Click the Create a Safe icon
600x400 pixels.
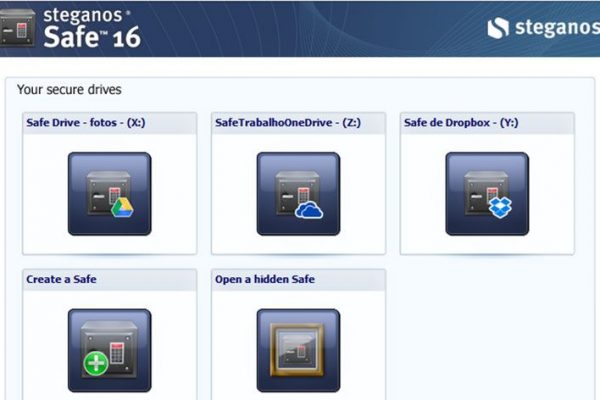pyautogui.click(x=109, y=350)
